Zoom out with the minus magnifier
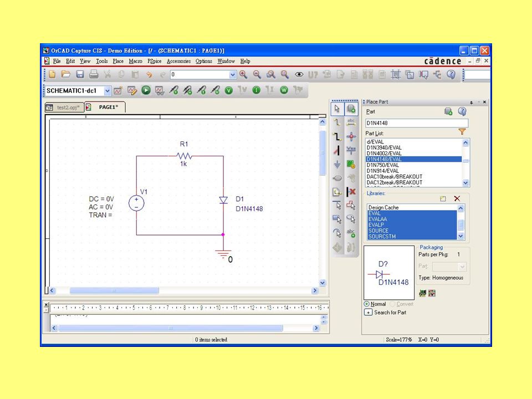This screenshot has width=532, height=399. (x=257, y=74)
